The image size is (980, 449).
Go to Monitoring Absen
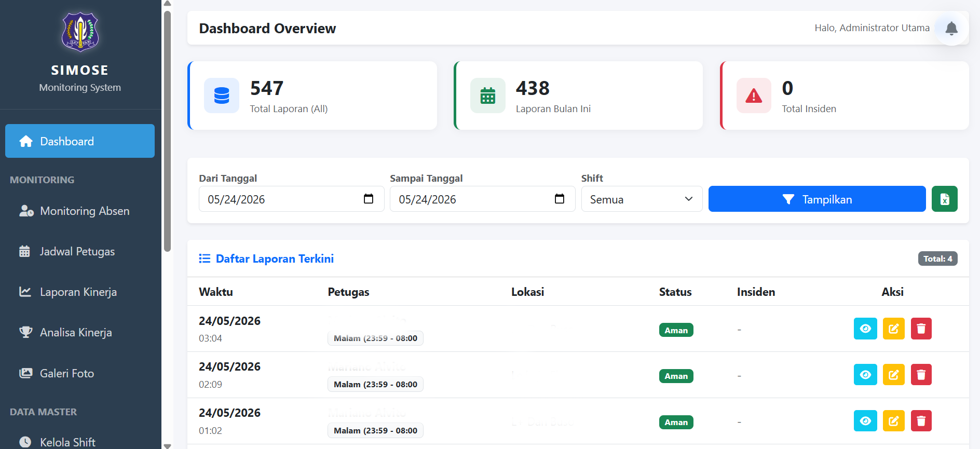point(80,211)
